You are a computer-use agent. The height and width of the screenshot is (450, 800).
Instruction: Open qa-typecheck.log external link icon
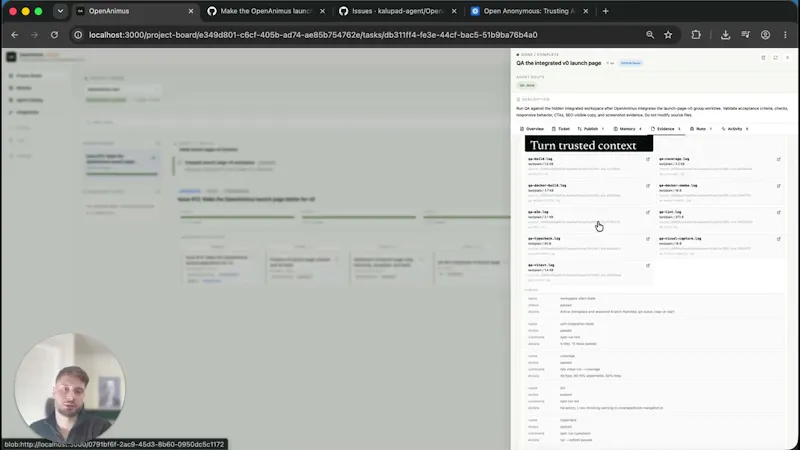tap(648, 239)
